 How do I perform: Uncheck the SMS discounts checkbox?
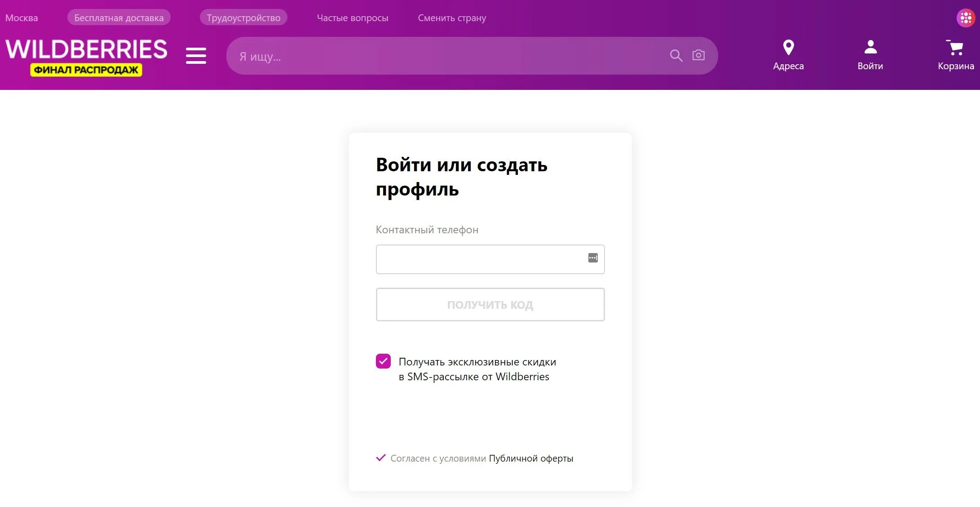pos(383,361)
